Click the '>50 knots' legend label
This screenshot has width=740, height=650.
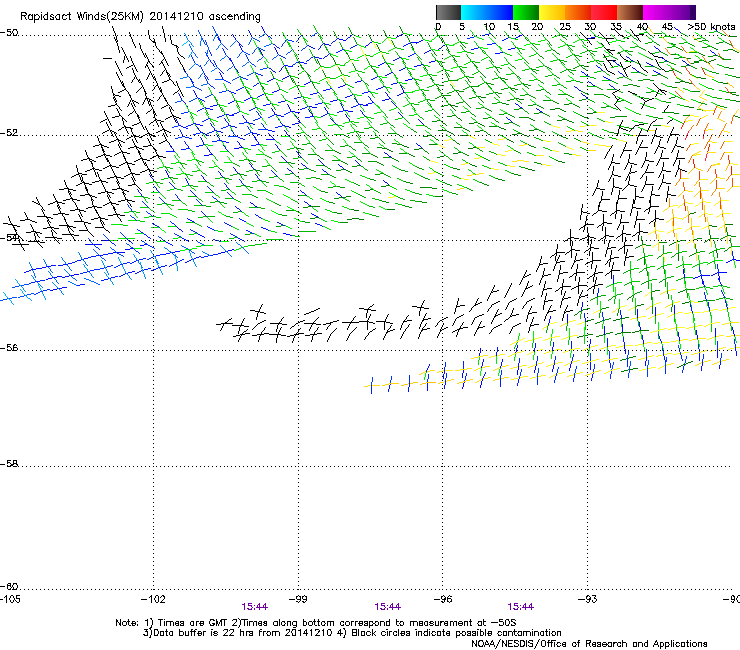coord(712,26)
